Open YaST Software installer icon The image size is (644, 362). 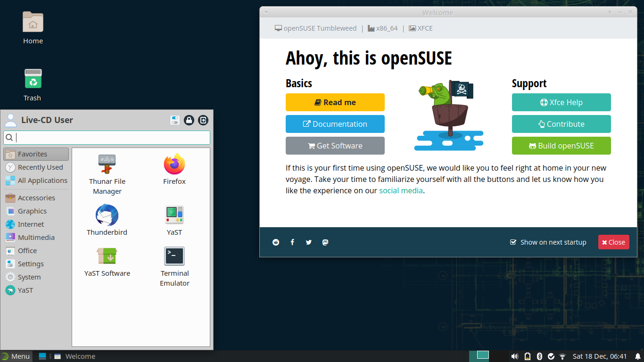point(107,262)
